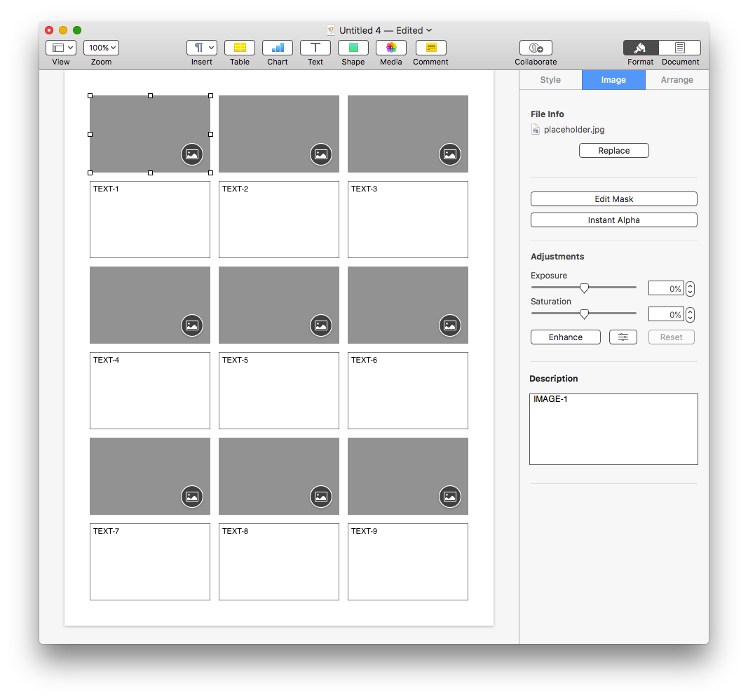This screenshot has height=700, width=748.
Task: Click the Saturation percentage field
Action: click(666, 314)
